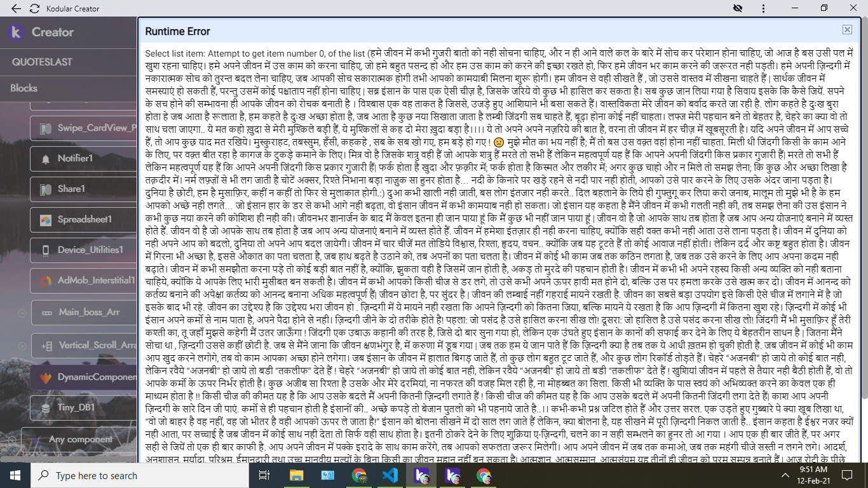
Task: Open the Blocks section tab
Action: (x=24, y=88)
